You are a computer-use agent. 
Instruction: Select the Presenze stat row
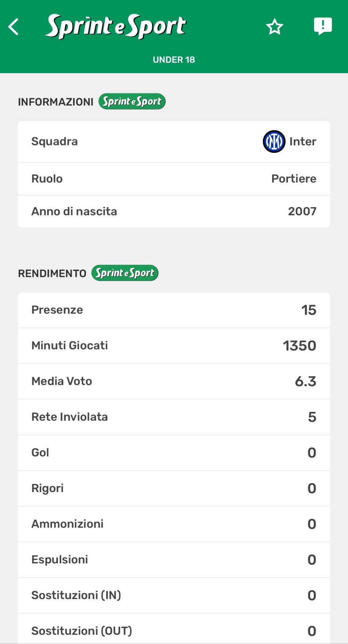(174, 310)
